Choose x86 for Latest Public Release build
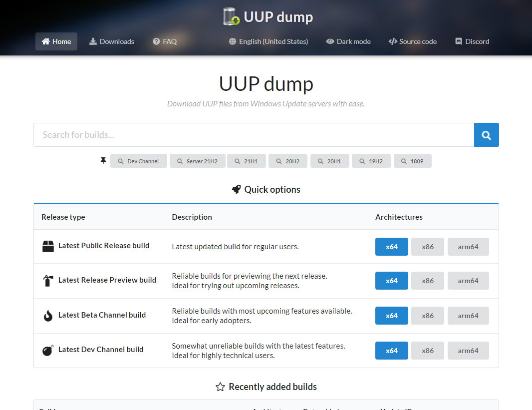The image size is (532, 410). [428, 247]
